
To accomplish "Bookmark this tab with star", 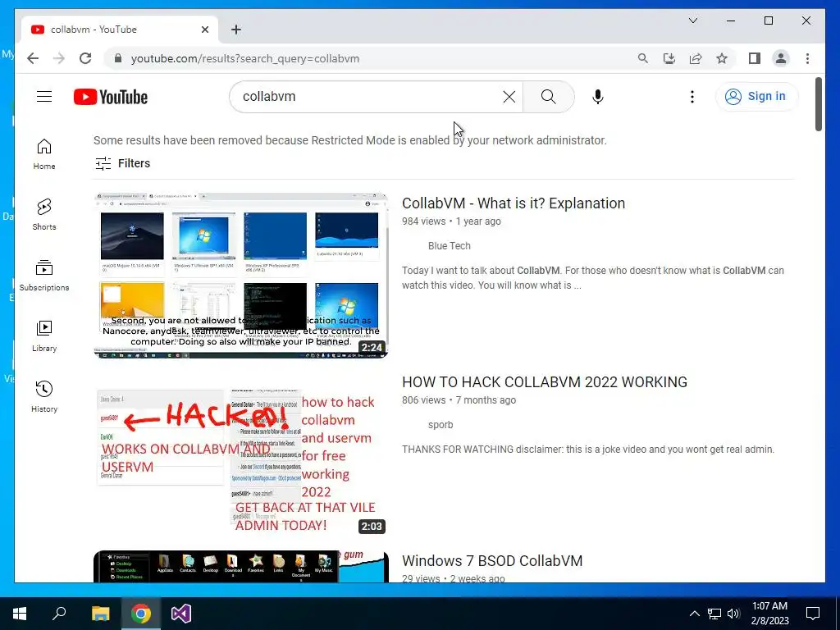I will 722,58.
